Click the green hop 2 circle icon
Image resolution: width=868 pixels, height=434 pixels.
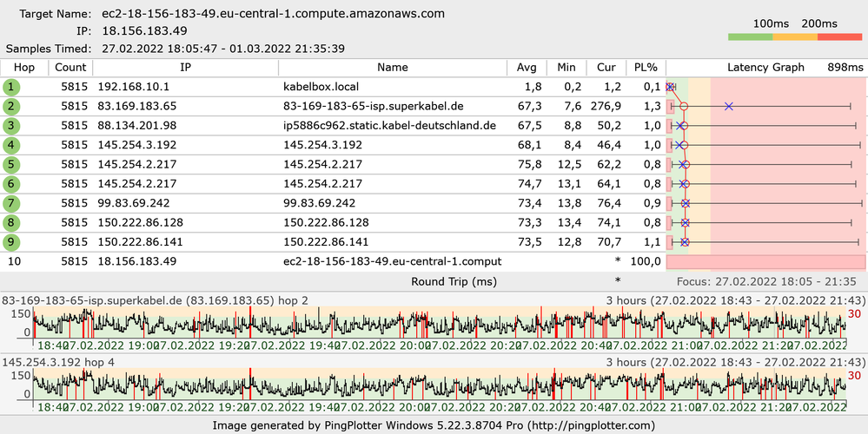click(10, 106)
